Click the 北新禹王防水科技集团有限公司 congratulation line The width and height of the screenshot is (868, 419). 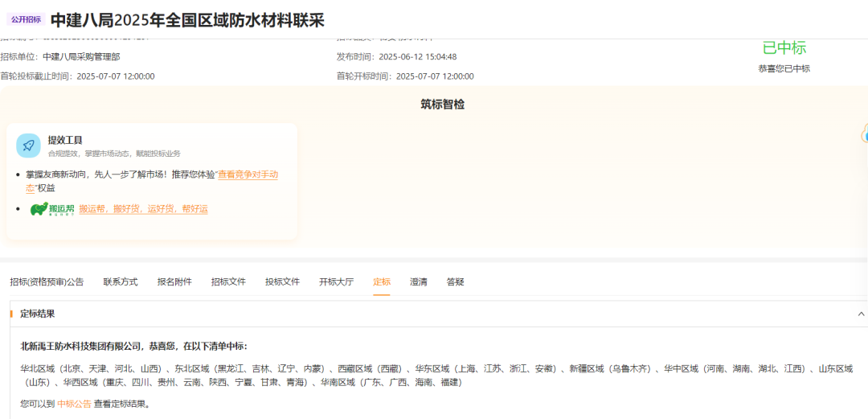pyautogui.click(x=133, y=346)
